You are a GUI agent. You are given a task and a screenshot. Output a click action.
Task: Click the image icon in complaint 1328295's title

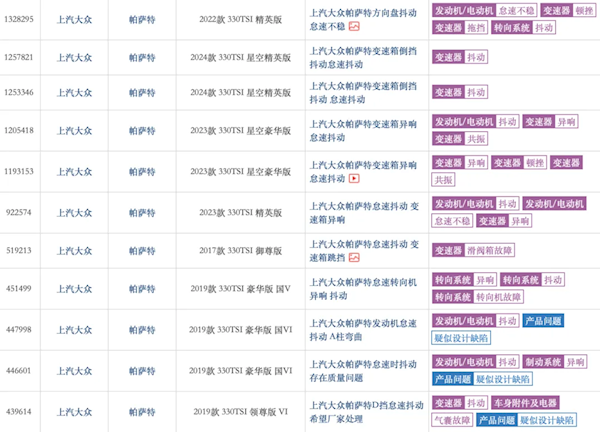click(x=354, y=26)
